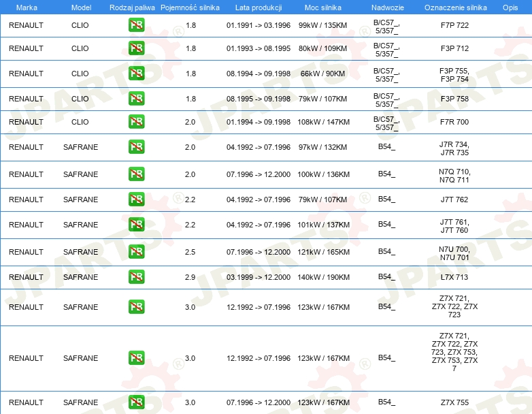Viewport: 532px width, 414px height.
Task: Click the Lata produkcji column header
Action: 259,7
